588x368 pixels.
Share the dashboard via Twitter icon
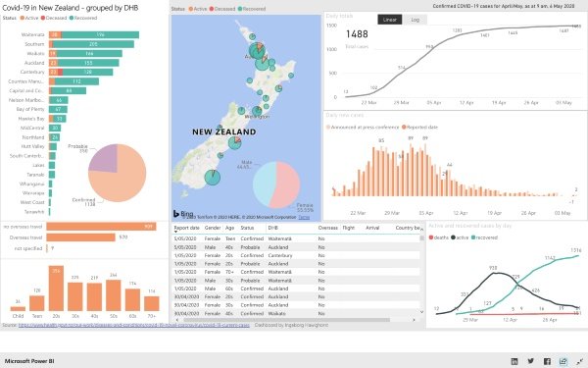530,361
